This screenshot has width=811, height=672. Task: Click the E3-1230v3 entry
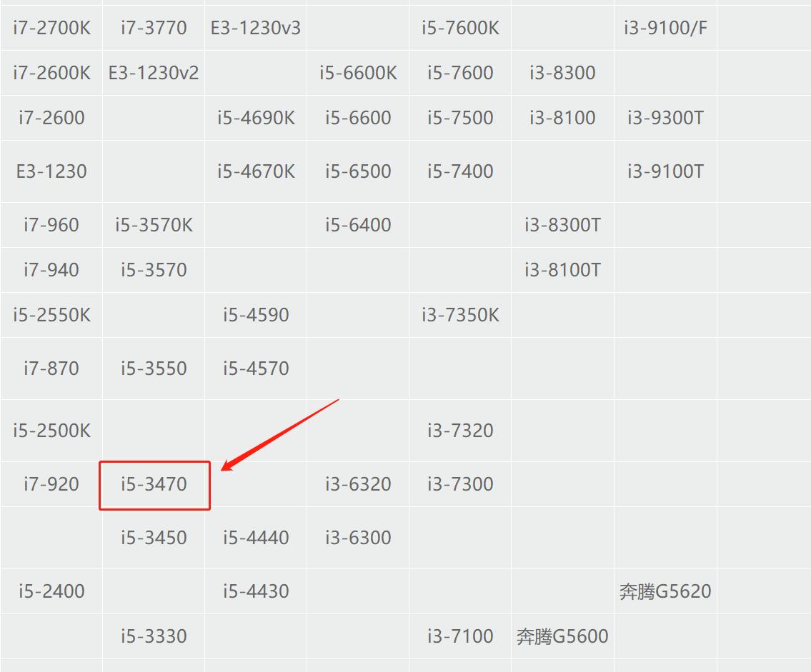(x=256, y=28)
